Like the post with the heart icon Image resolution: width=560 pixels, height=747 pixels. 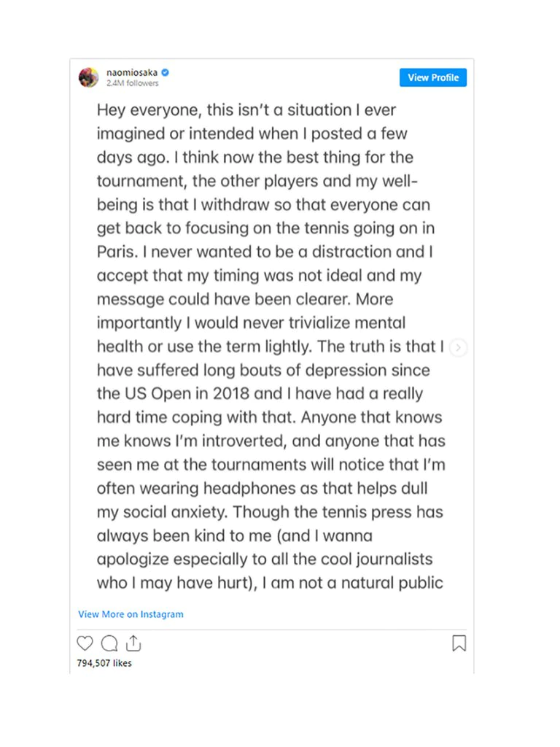[x=85, y=643]
